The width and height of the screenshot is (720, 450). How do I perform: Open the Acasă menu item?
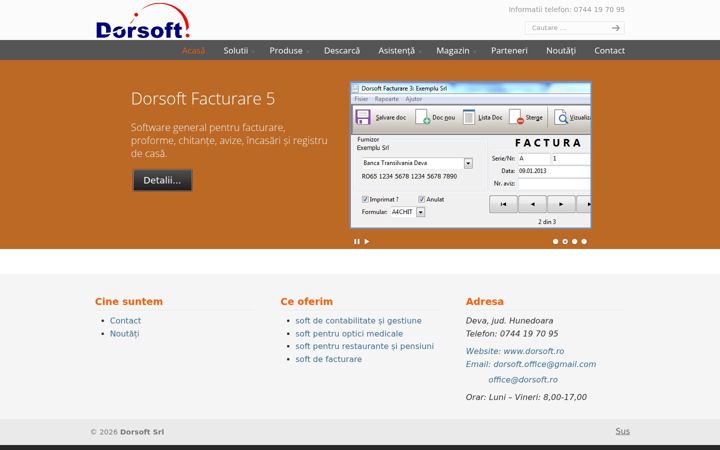tap(193, 51)
